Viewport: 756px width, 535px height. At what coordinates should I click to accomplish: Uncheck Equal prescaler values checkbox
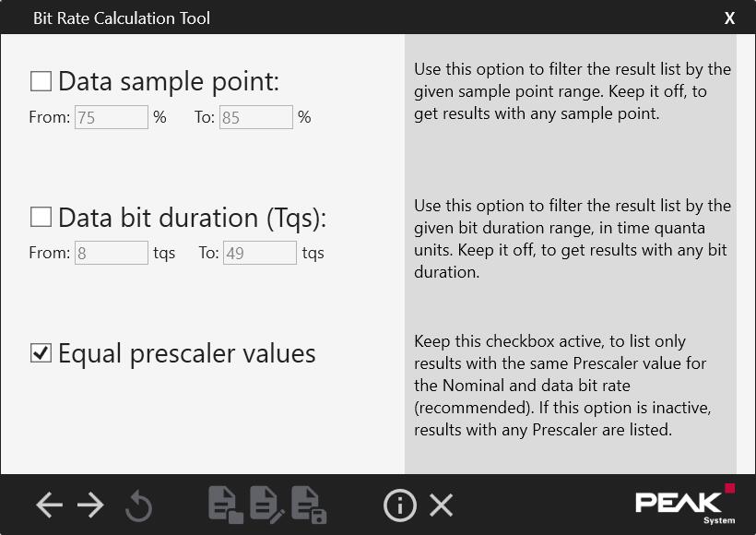pyautogui.click(x=41, y=352)
